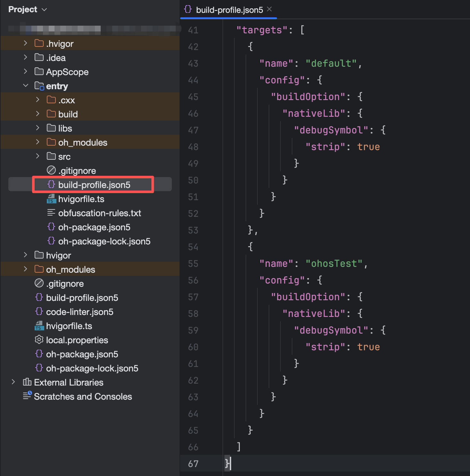Screen dimensions: 470x476
Task: Select the AppScope folder
Action: coord(67,72)
